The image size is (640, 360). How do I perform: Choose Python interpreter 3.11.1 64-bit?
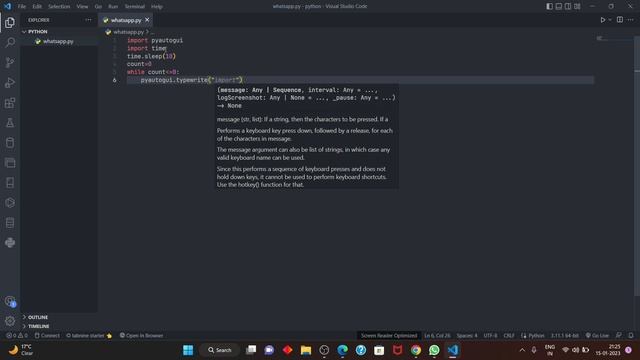click(564, 336)
